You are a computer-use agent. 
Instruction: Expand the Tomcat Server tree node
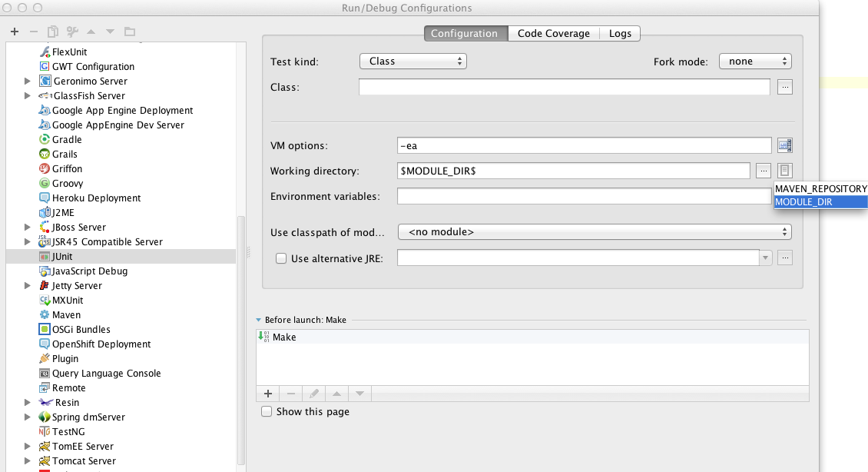point(28,460)
